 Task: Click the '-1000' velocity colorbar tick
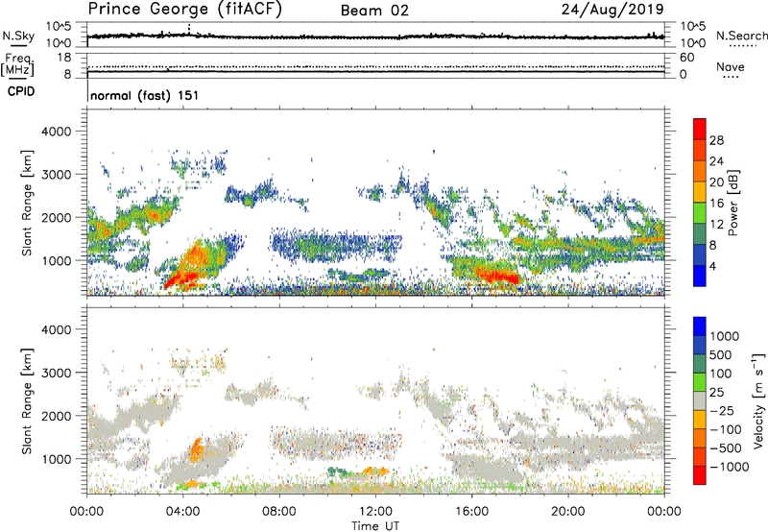(x=730, y=467)
